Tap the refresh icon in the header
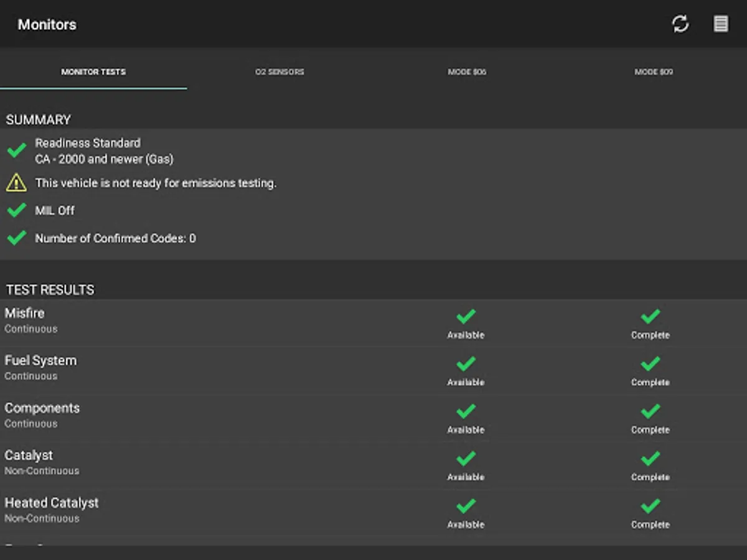This screenshot has width=747, height=560. tap(680, 24)
